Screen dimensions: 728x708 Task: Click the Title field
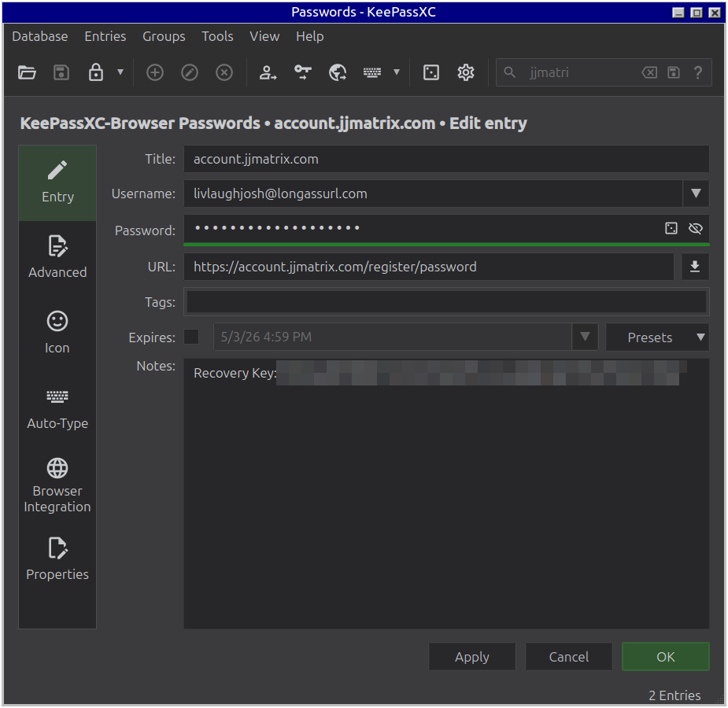446,159
